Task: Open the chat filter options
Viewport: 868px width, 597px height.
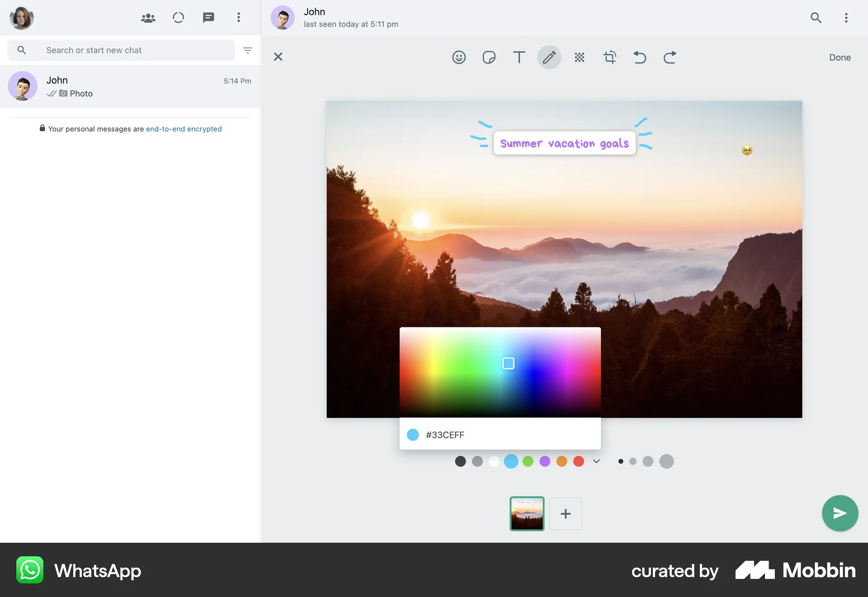Action: [248, 50]
